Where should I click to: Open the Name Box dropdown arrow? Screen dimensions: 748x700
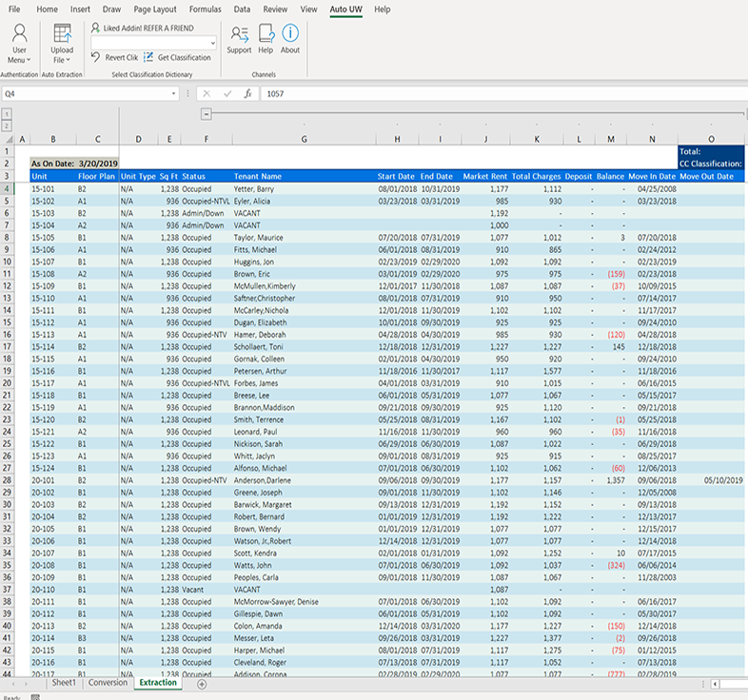(173, 94)
